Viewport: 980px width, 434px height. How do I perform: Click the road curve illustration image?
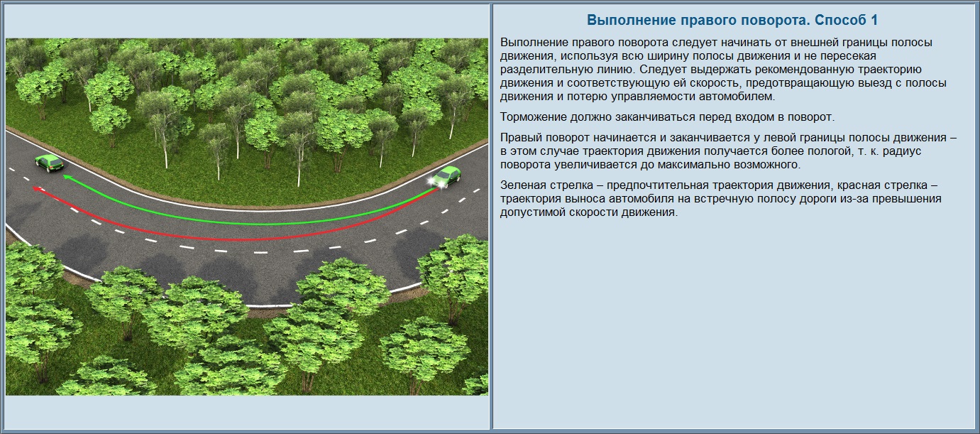247,217
